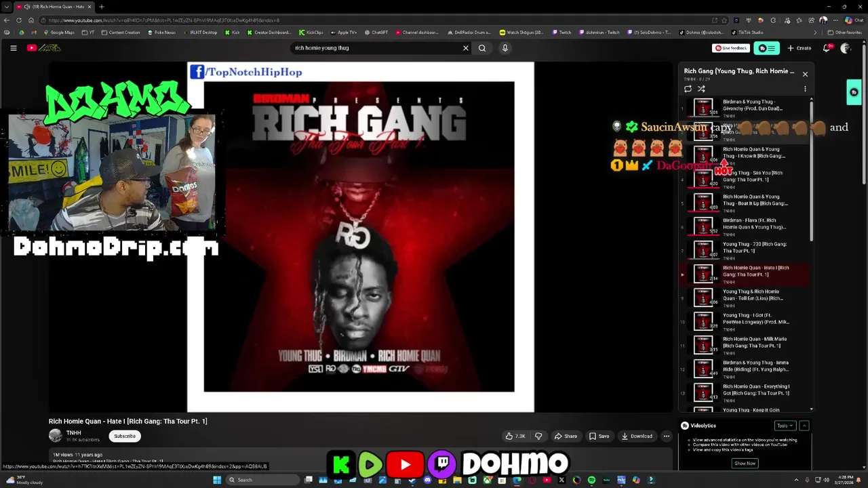Viewport: 868px width, 488px height.
Task: Play 'Imma Ride (Riding)' playlist track
Action: click(745, 369)
